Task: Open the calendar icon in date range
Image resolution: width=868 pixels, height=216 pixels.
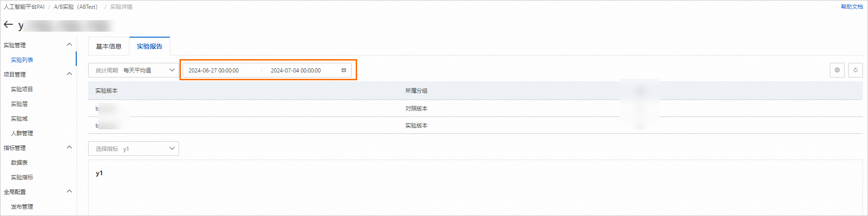Action: coord(344,70)
